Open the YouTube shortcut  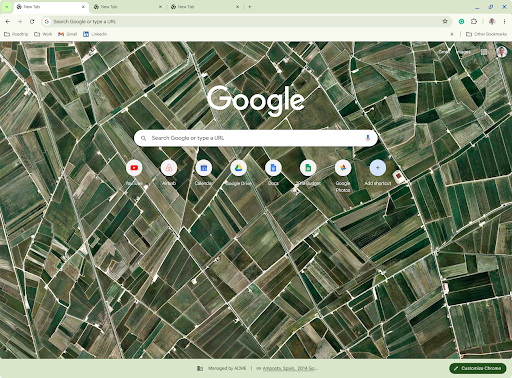(x=134, y=168)
